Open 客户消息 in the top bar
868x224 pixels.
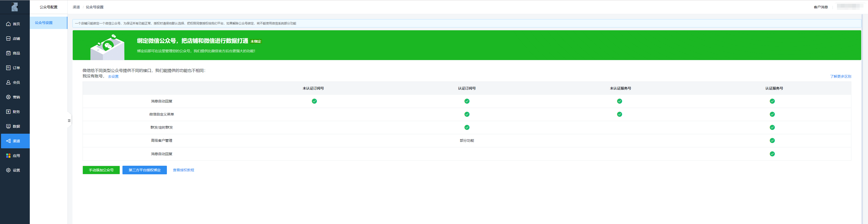(821, 7)
